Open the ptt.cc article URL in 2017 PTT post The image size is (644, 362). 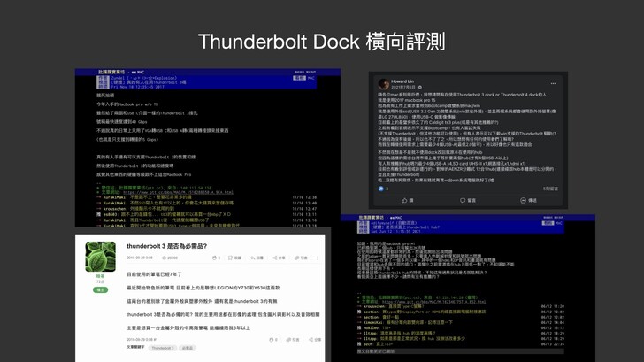click(x=178, y=192)
